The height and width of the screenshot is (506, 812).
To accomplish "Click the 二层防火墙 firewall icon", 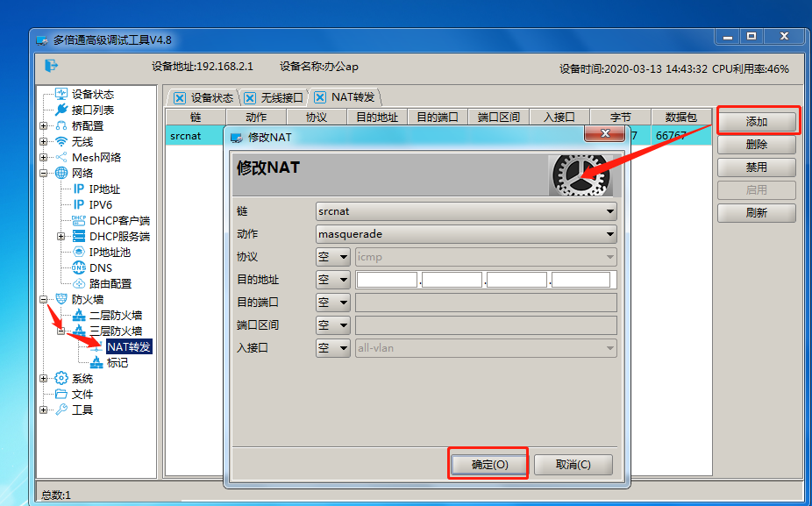I will 79,315.
